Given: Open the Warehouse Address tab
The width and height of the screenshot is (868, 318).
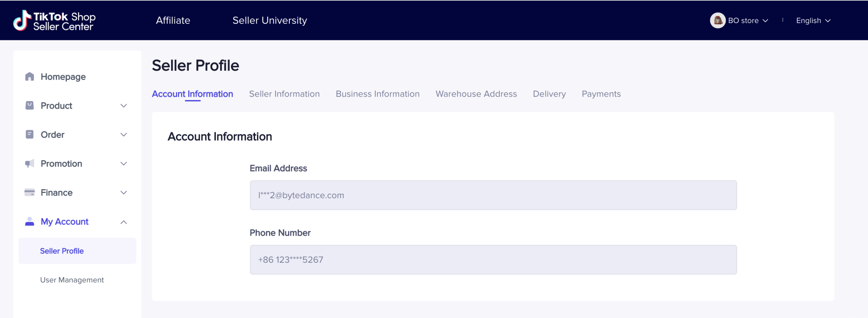Looking at the screenshot, I should point(476,94).
